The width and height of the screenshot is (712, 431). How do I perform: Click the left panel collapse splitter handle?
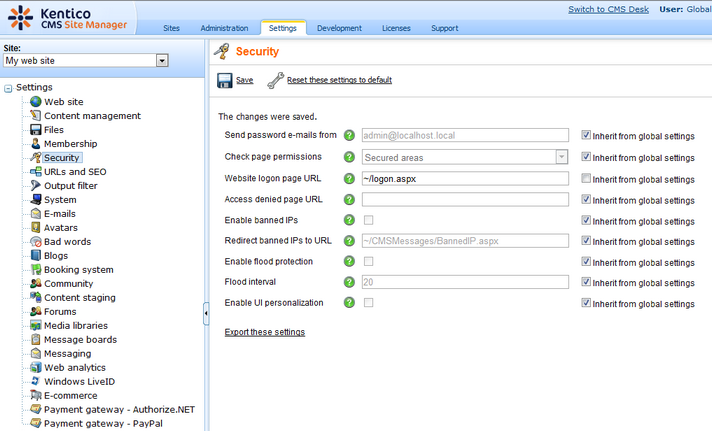tap(206, 314)
